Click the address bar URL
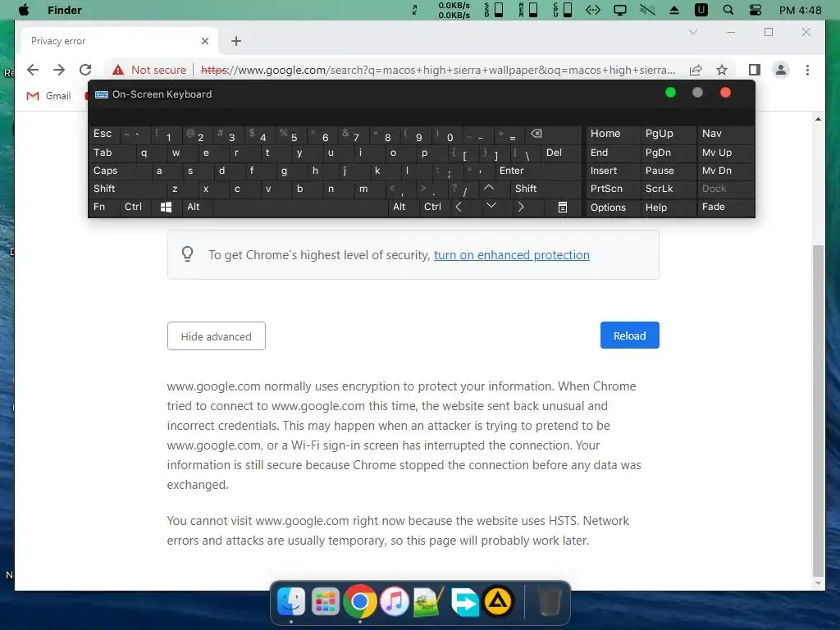The width and height of the screenshot is (840, 630). (438, 70)
